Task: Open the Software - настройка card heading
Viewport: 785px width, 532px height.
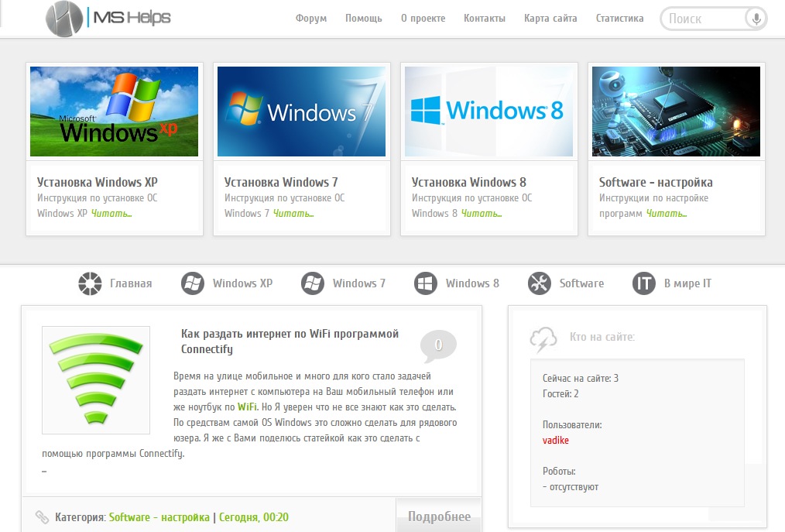Action: [656, 182]
